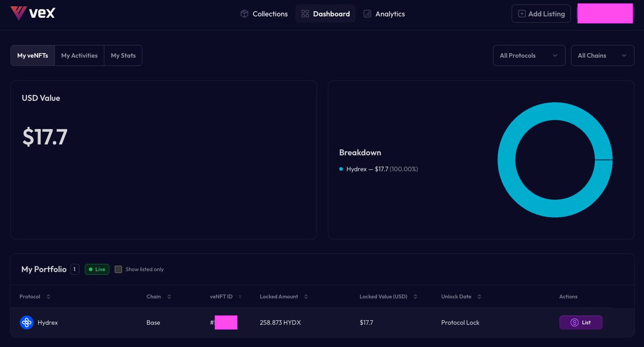Viewport: 644px width, 347px height.
Task: Switch to My Stats tab
Action: (x=123, y=55)
